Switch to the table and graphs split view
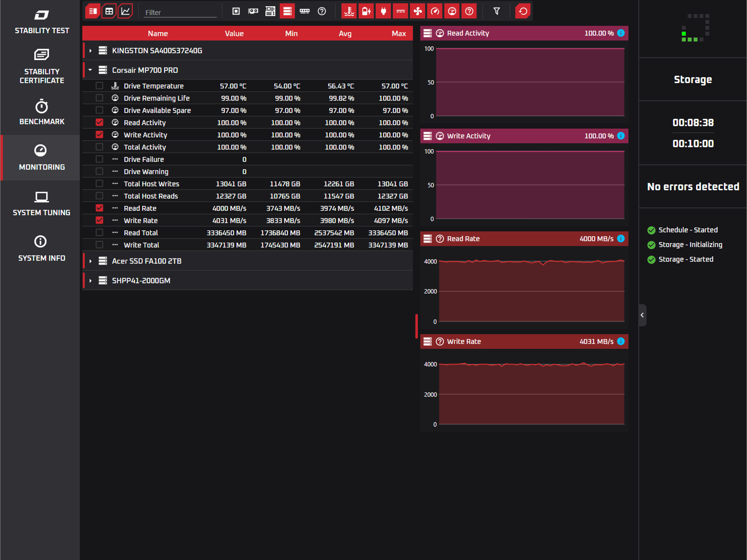Viewport: 747px width, 560px height. click(x=93, y=11)
